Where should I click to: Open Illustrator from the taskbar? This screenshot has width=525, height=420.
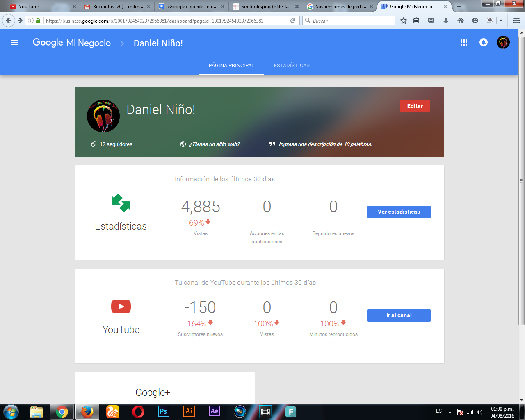tap(189, 411)
